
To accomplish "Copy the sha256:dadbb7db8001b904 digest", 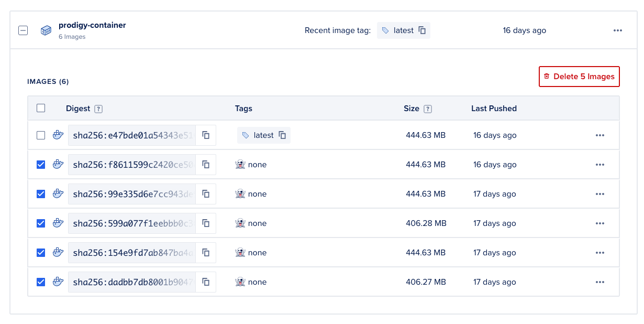I will point(206,282).
